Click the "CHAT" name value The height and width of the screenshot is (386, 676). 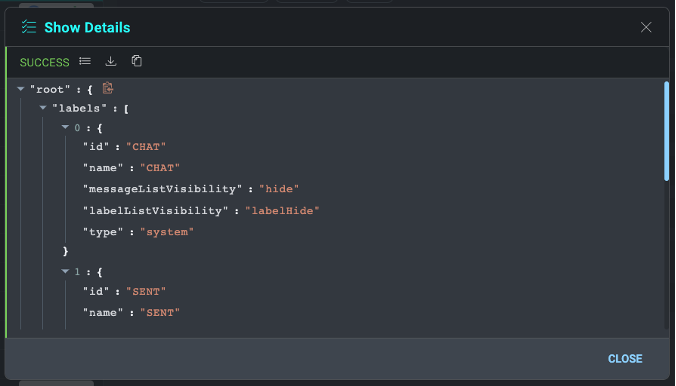coord(160,168)
